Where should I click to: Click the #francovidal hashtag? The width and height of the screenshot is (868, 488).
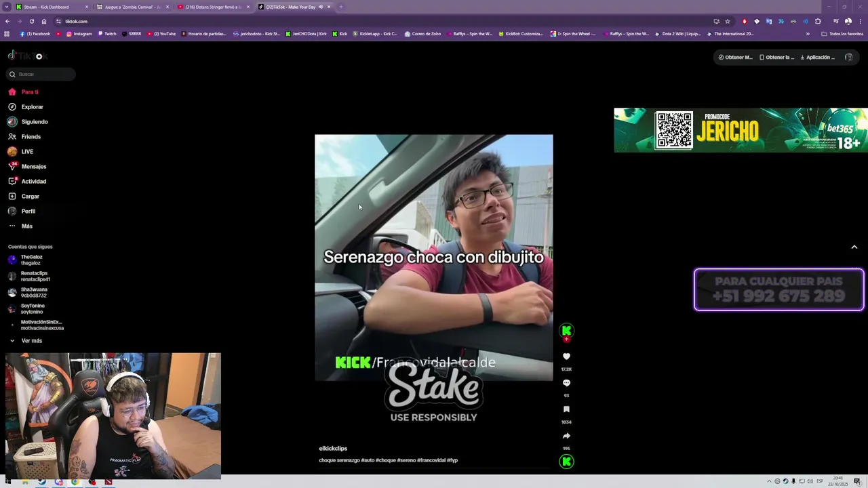431,460
